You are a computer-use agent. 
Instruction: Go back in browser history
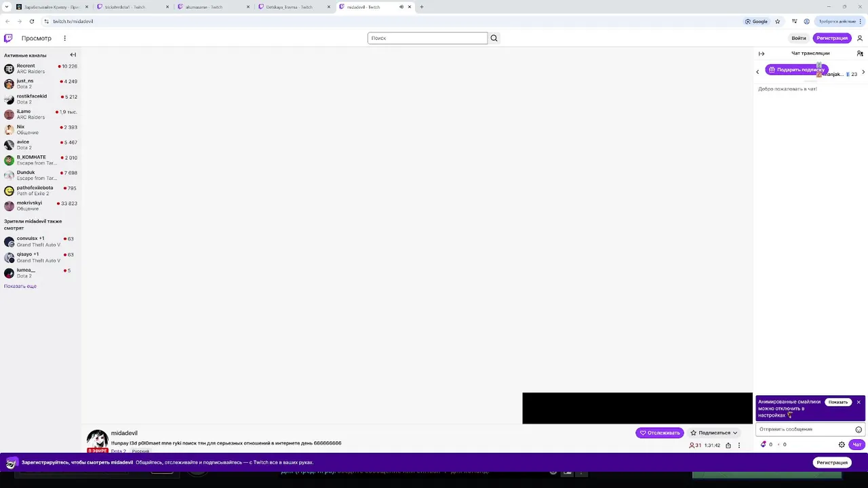coord(7,21)
